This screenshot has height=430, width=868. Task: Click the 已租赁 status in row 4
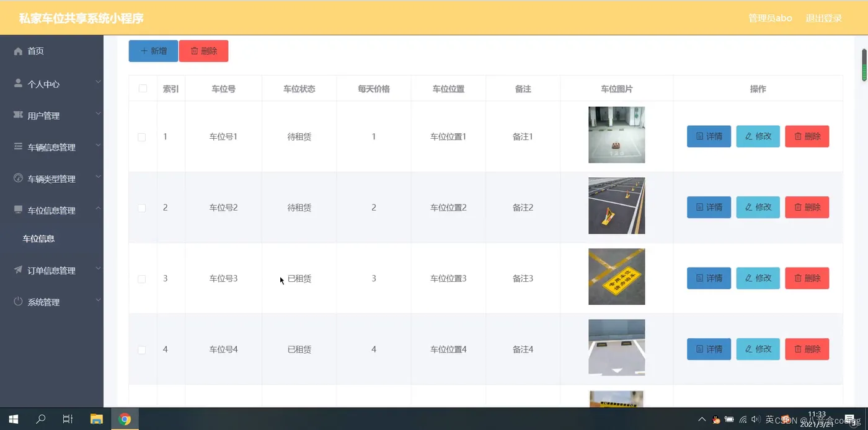point(299,349)
